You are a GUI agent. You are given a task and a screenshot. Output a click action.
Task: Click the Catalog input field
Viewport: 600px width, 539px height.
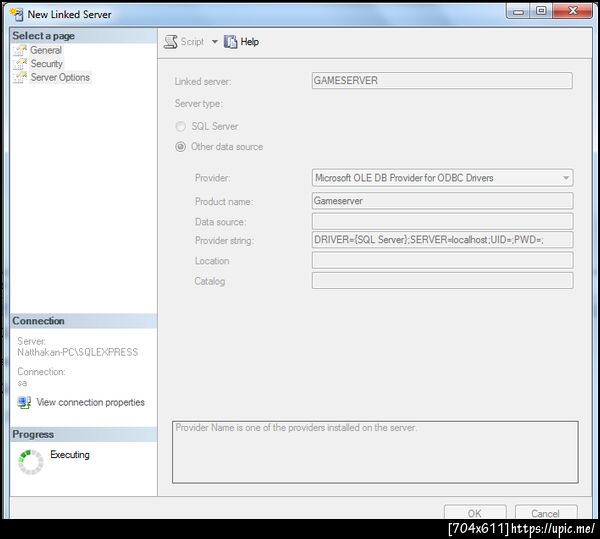(x=442, y=281)
